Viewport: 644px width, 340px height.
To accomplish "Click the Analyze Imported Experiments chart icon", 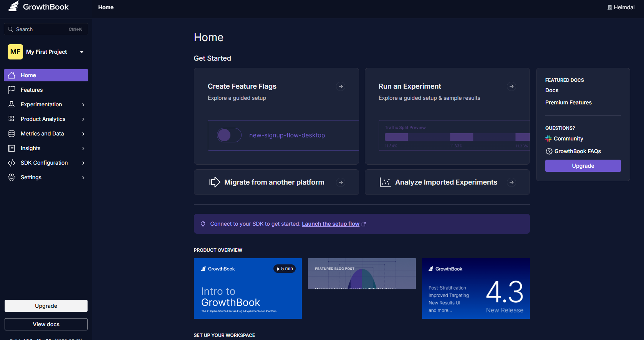I will [x=385, y=182].
